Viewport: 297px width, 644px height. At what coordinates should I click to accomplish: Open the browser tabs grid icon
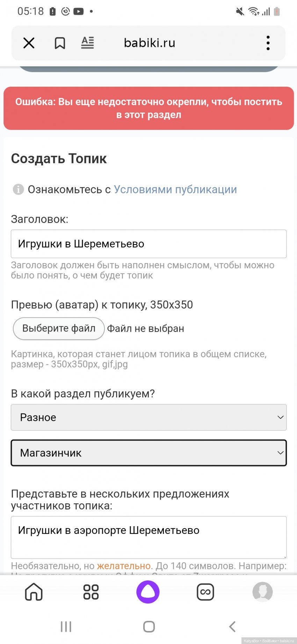(90, 592)
